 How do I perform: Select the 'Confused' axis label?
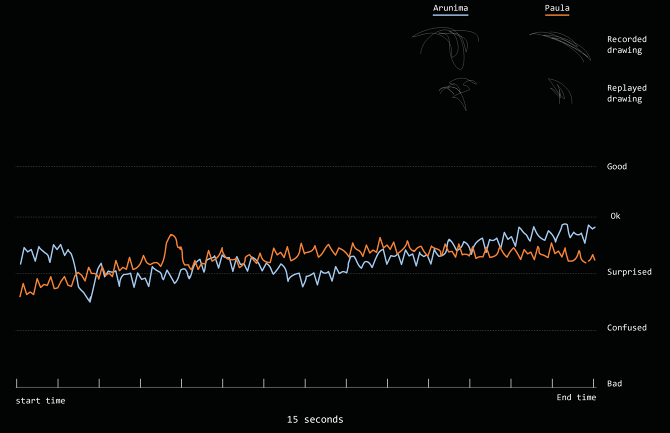[x=626, y=328]
